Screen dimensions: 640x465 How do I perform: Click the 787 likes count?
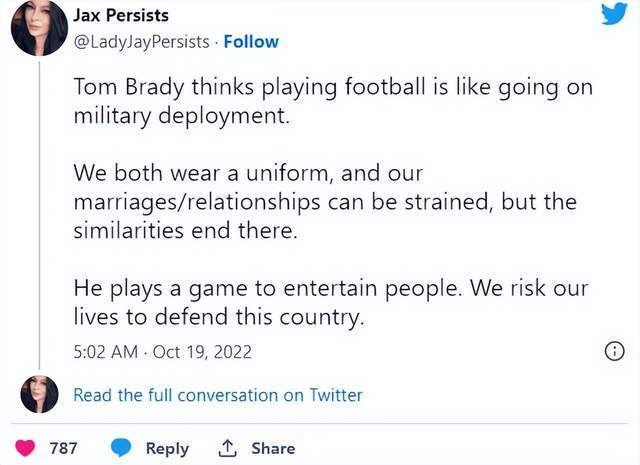(64, 448)
